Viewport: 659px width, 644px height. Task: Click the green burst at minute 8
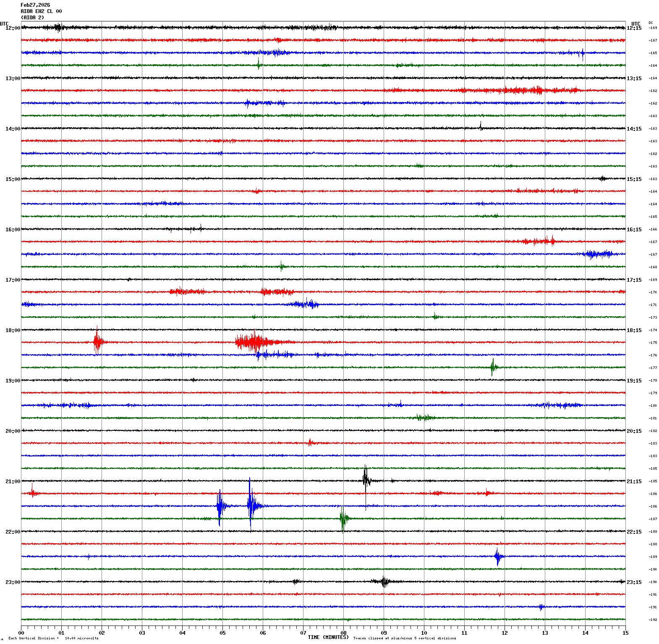343,519
